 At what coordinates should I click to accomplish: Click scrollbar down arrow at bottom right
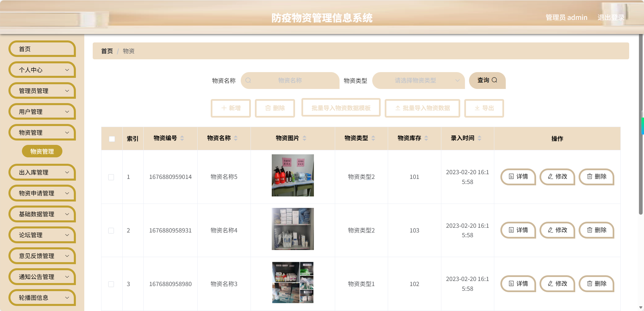point(641,307)
